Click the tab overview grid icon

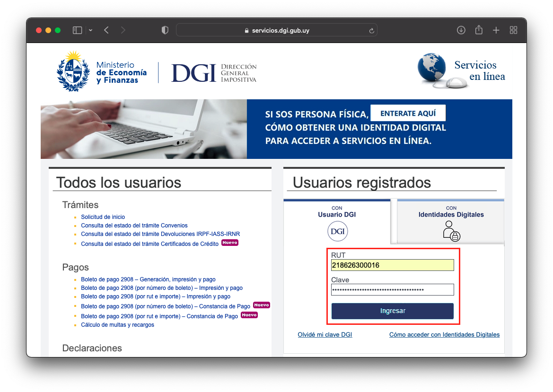(513, 30)
